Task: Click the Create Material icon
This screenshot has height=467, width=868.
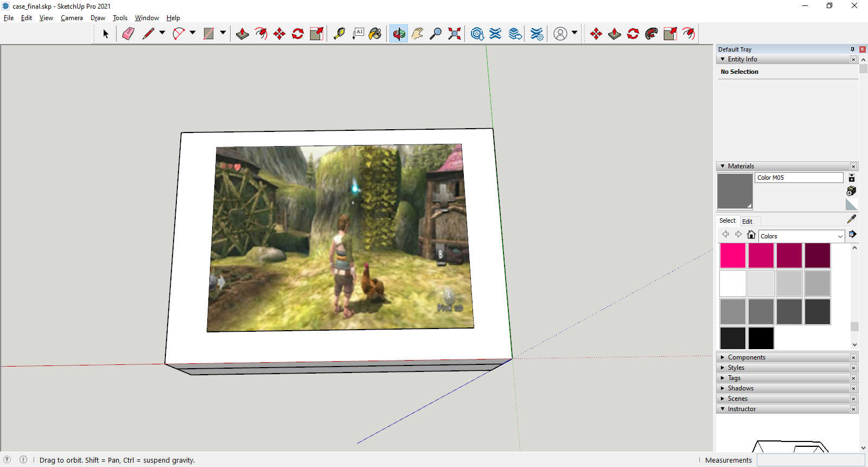Action: [x=852, y=191]
